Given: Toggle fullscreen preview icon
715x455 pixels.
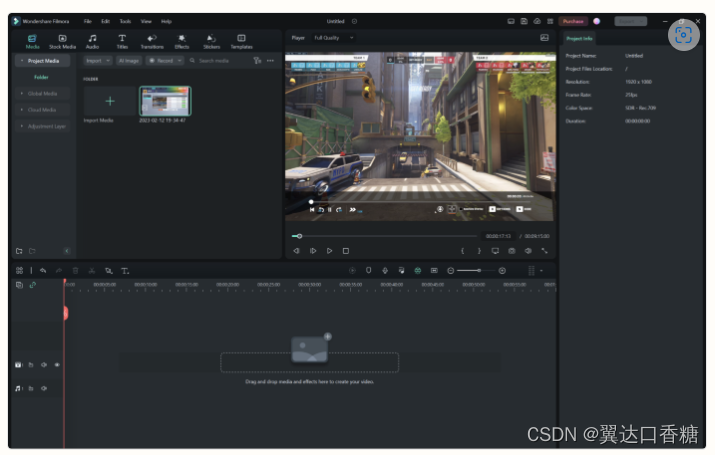Looking at the screenshot, I should pyautogui.click(x=544, y=251).
